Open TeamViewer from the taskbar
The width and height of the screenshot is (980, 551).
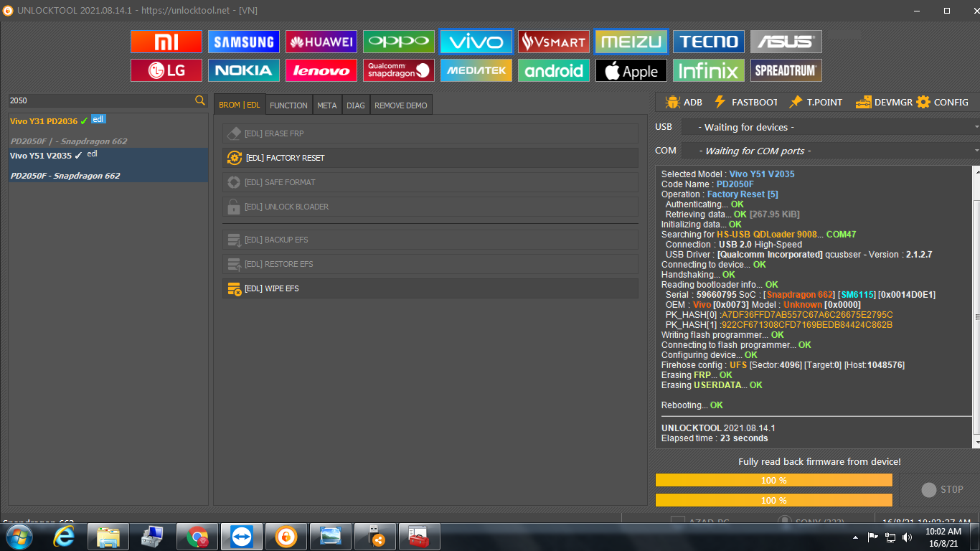click(x=242, y=537)
